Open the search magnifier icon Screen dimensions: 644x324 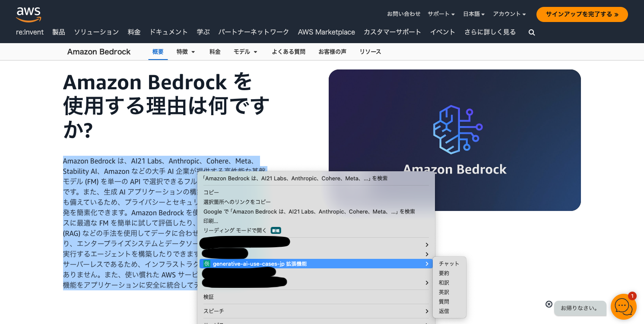click(532, 32)
